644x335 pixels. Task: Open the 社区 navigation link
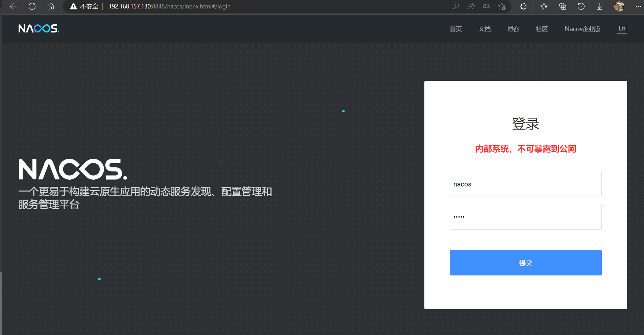542,29
